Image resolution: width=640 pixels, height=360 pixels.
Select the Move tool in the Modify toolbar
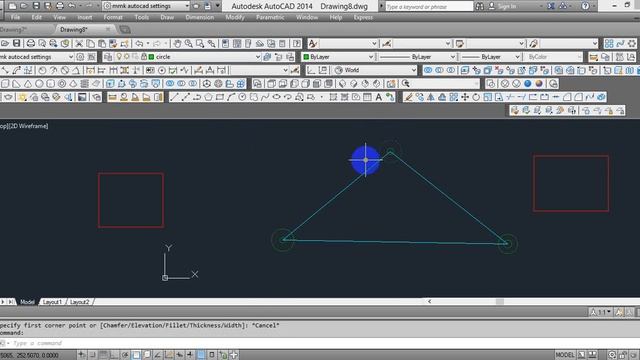pyautogui.click(x=465, y=97)
